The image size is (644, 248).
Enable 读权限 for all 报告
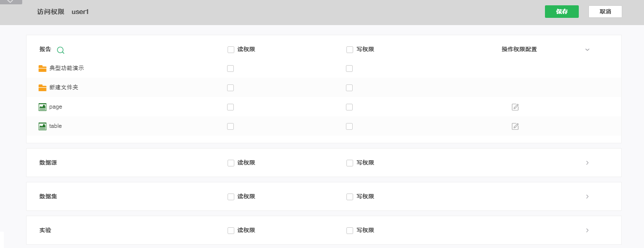(231, 49)
